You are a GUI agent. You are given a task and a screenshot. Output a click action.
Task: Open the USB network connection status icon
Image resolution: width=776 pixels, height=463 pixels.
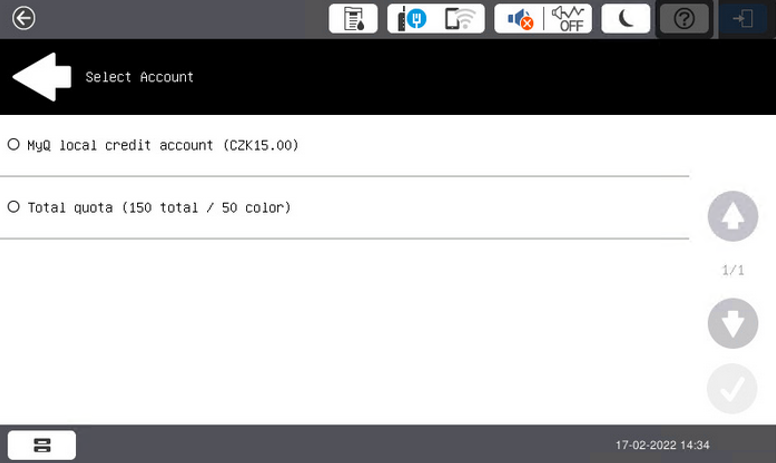(x=412, y=19)
